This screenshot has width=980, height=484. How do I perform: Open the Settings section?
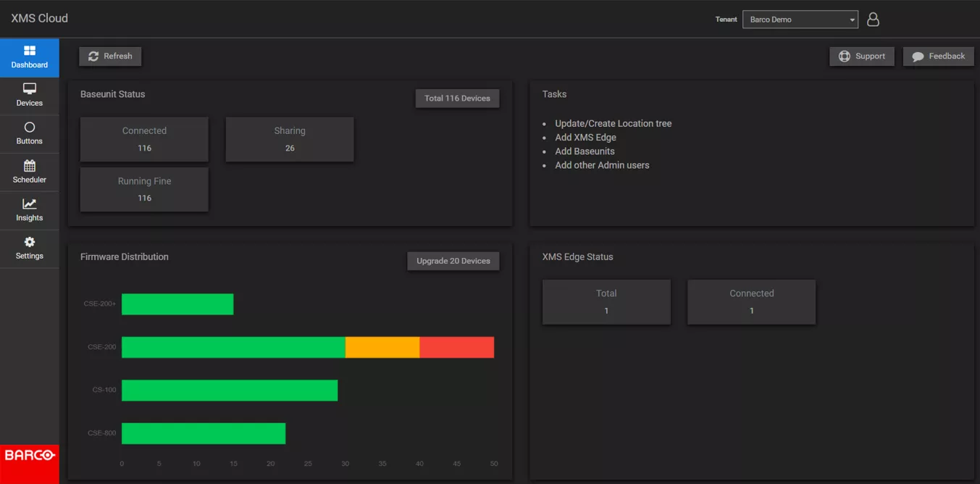[x=30, y=249]
